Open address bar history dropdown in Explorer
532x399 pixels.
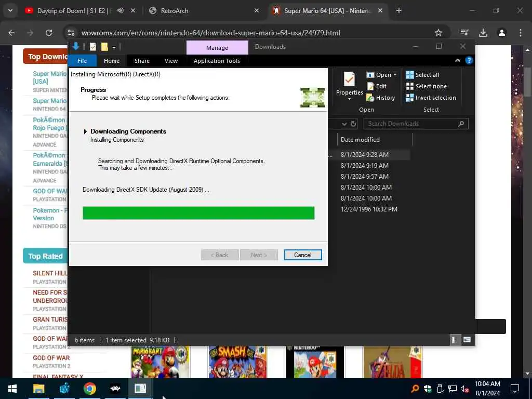[344, 124]
